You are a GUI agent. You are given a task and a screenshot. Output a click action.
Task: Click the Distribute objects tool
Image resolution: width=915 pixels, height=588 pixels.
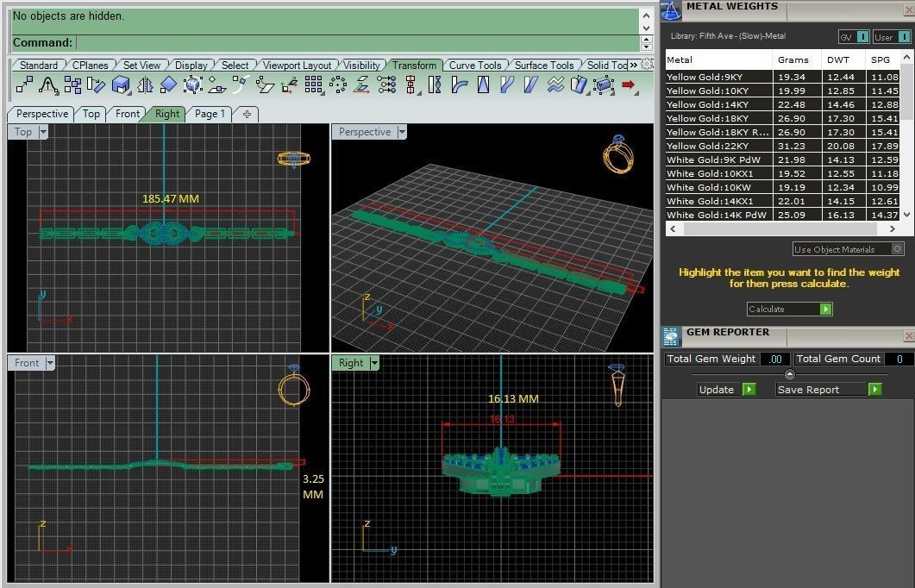click(410, 85)
